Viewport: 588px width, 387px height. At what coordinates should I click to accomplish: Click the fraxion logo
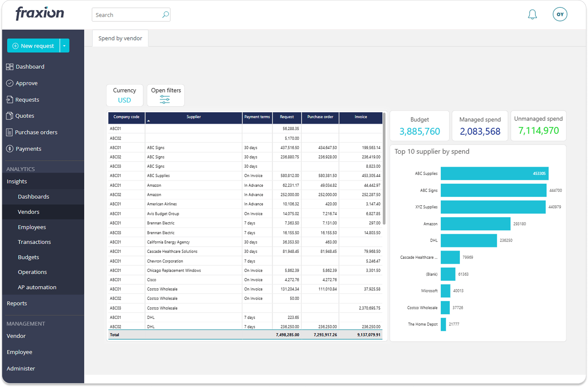pos(40,13)
